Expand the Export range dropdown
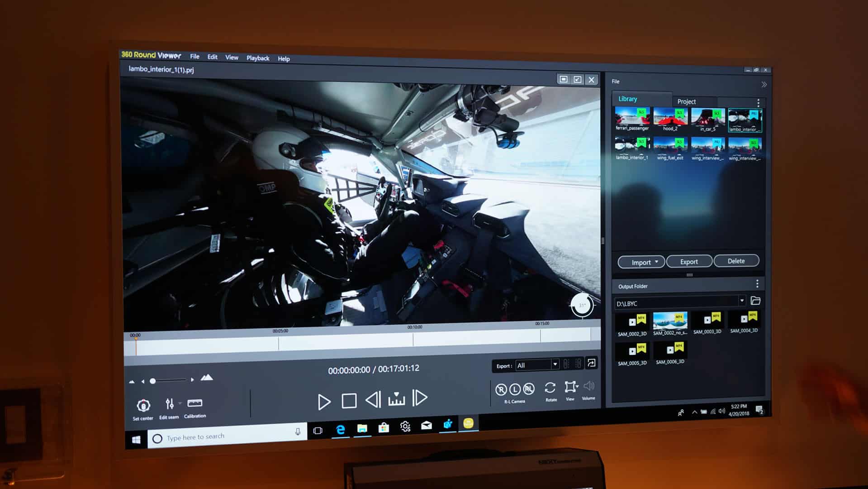This screenshot has height=489, width=868. click(555, 364)
